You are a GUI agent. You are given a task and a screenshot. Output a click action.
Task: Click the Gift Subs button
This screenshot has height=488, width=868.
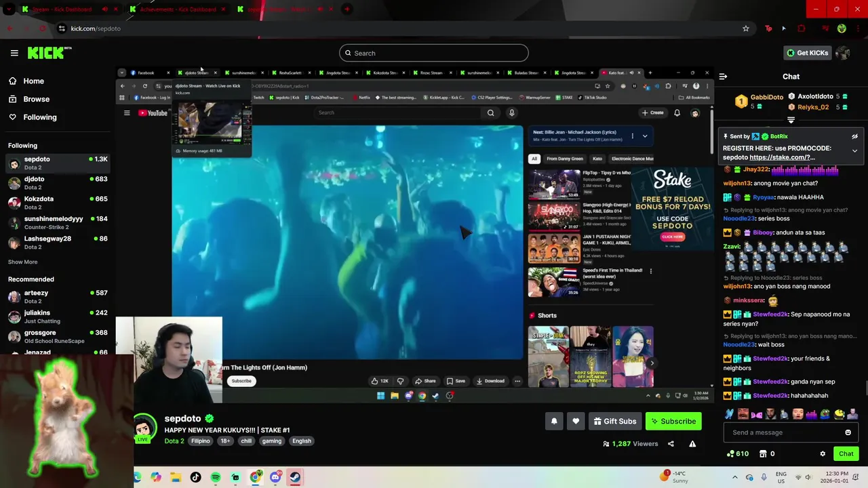[x=615, y=422]
